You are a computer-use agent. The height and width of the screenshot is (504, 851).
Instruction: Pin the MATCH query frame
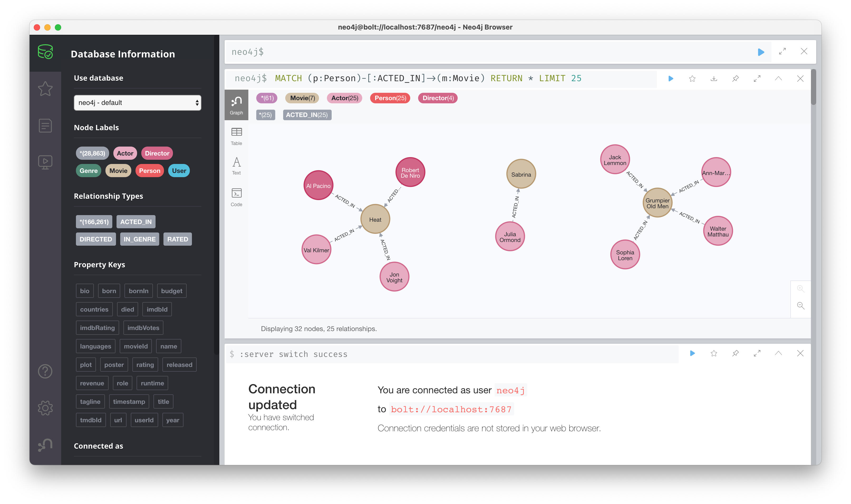(735, 79)
